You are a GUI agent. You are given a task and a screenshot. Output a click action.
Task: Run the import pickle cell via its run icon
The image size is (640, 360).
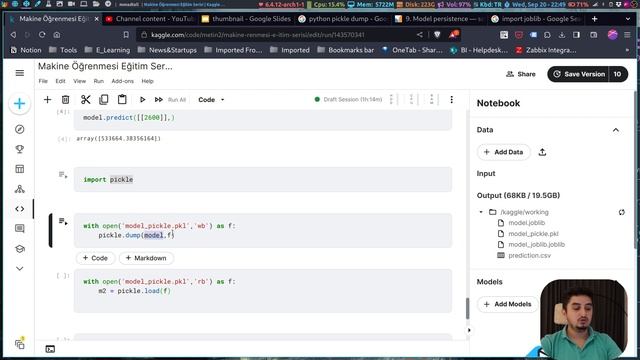point(63,176)
